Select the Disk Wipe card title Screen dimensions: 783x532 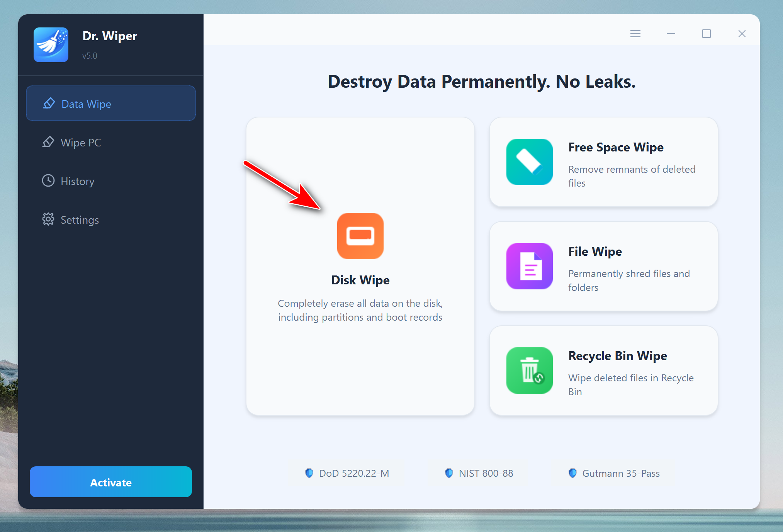point(360,280)
